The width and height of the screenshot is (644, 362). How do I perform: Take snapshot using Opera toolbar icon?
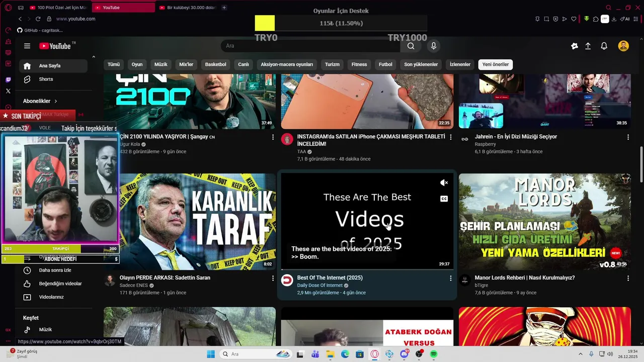click(546, 19)
